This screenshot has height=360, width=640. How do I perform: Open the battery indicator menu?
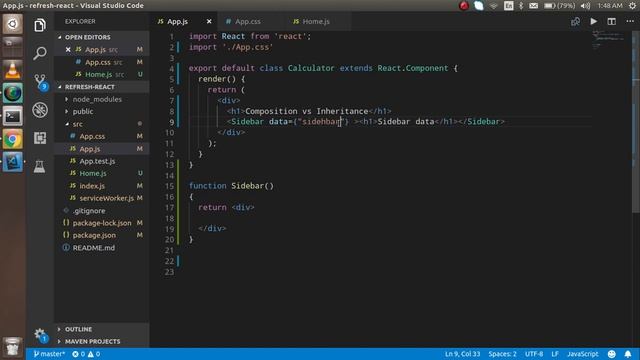(x=560, y=6)
